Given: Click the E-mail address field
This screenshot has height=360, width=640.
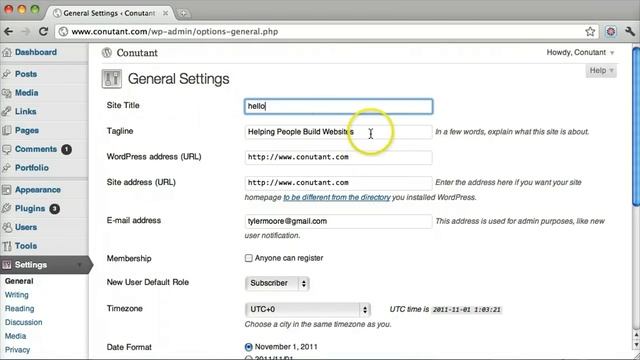Looking at the screenshot, I should [x=338, y=221].
